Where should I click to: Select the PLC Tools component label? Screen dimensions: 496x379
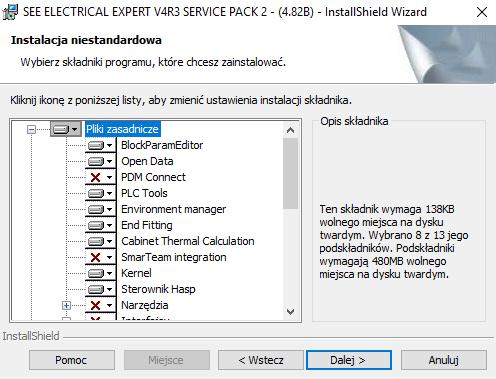(144, 193)
